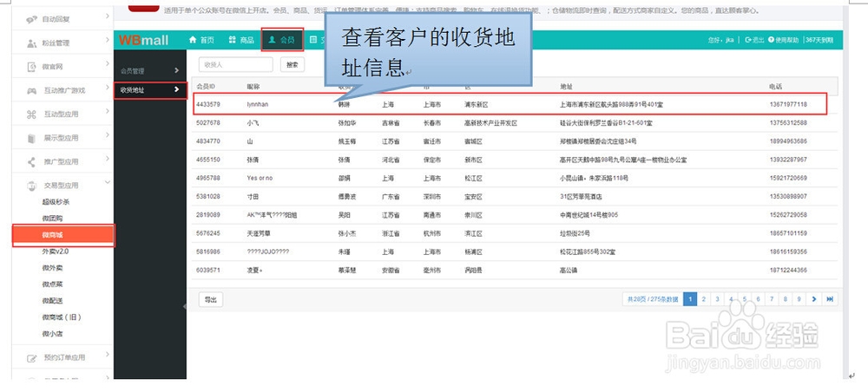868x392 pixels.
Task: Open the 首页 tab in WBmall bar
Action: coord(201,40)
